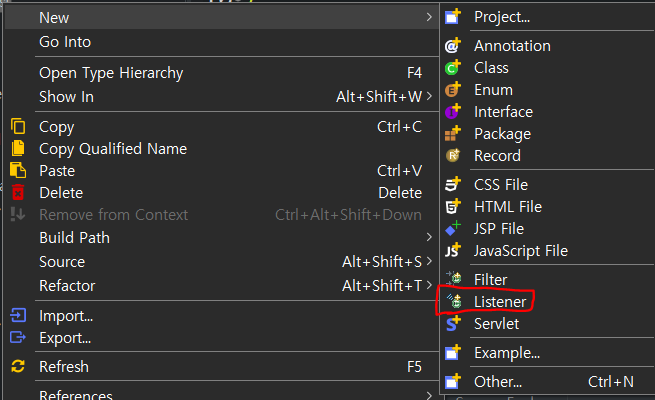Expand the References submenu arrow
Screen dimensions: 655x400
[429, 395]
